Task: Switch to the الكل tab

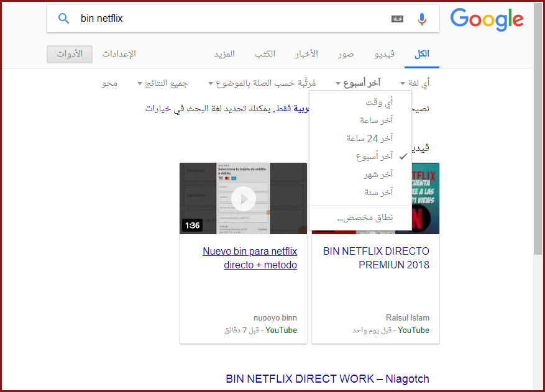Action: (421, 54)
